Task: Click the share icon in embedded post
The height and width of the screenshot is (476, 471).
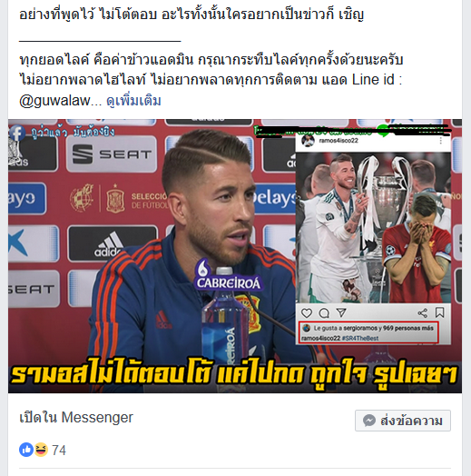Action: point(423,313)
